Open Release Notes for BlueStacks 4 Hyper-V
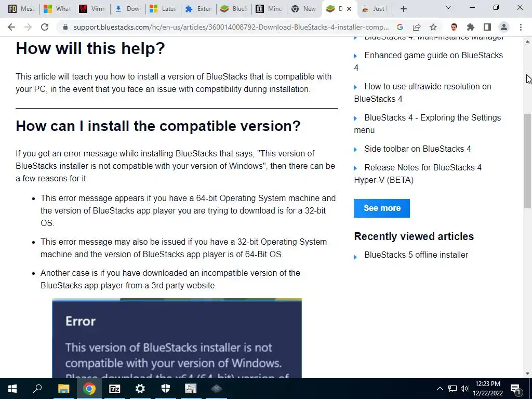This screenshot has height=399, width=532. [418, 174]
